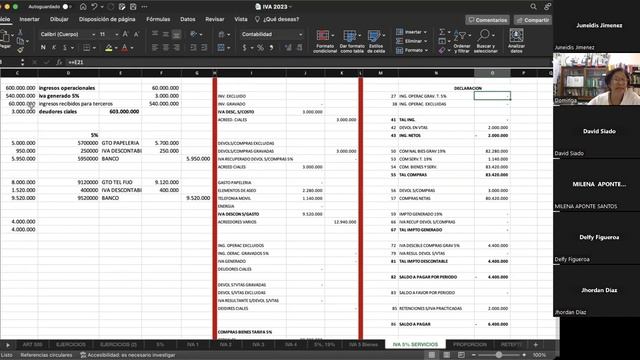
Task: Switch to the PROPORCION sheet tab
Action: click(x=470, y=344)
